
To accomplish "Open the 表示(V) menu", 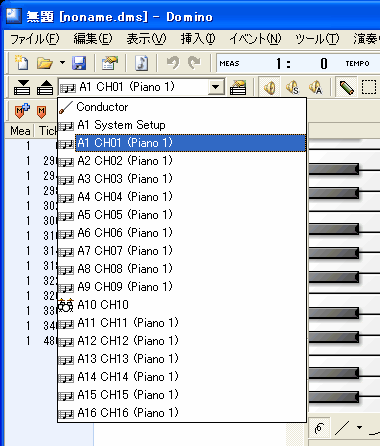I will pyautogui.click(x=146, y=39).
